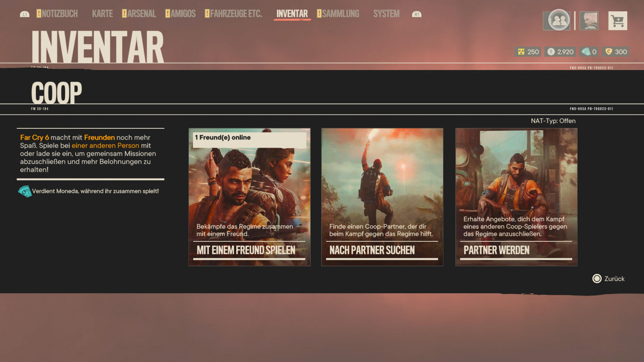Open the coop friends icon at top right
This screenshot has height=362, width=644.
556,20
